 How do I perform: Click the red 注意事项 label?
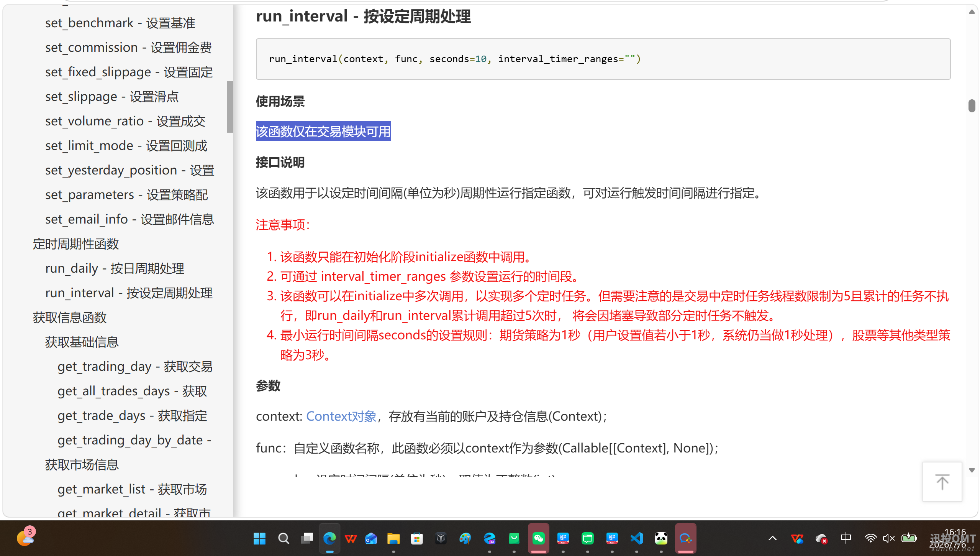click(x=283, y=225)
